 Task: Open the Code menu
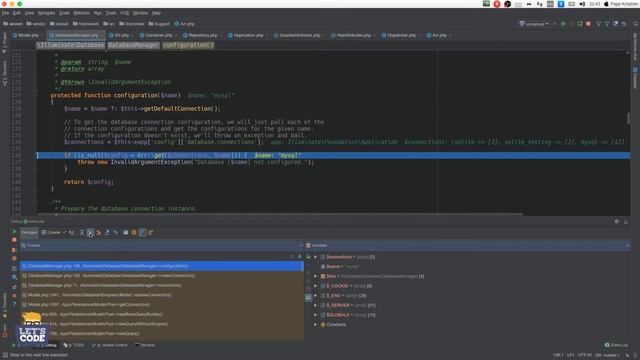click(x=64, y=13)
